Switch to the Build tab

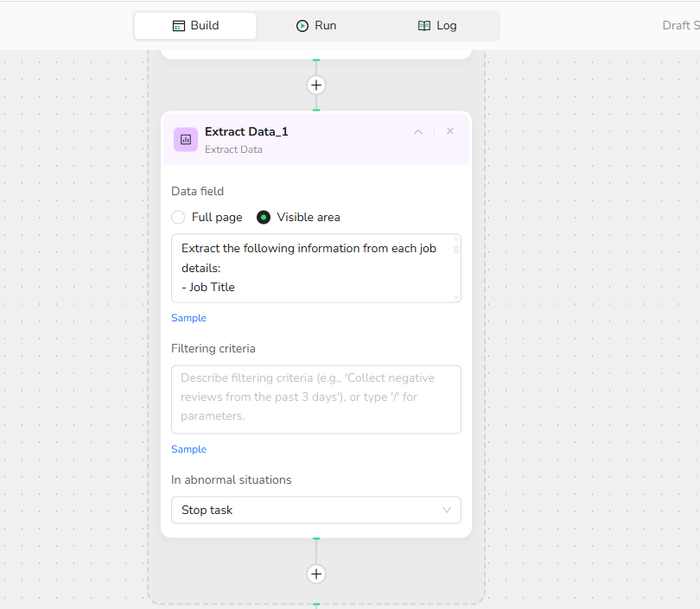(195, 26)
